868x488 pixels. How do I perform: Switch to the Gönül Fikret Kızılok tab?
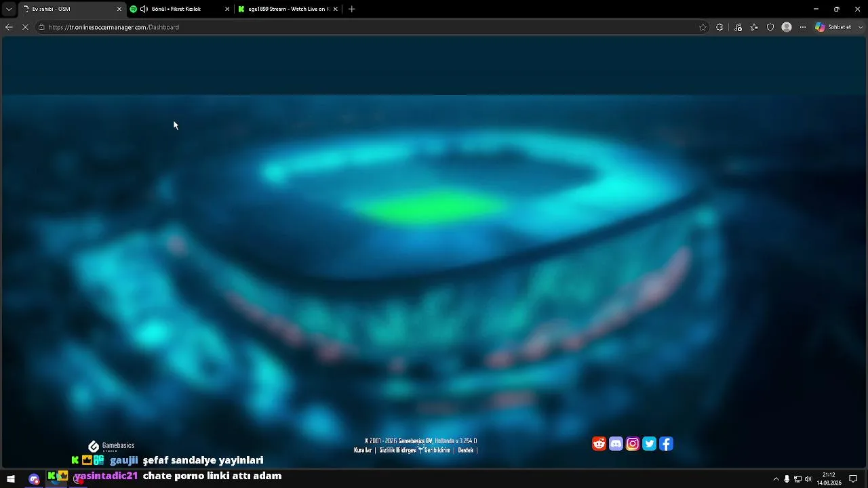(x=179, y=9)
